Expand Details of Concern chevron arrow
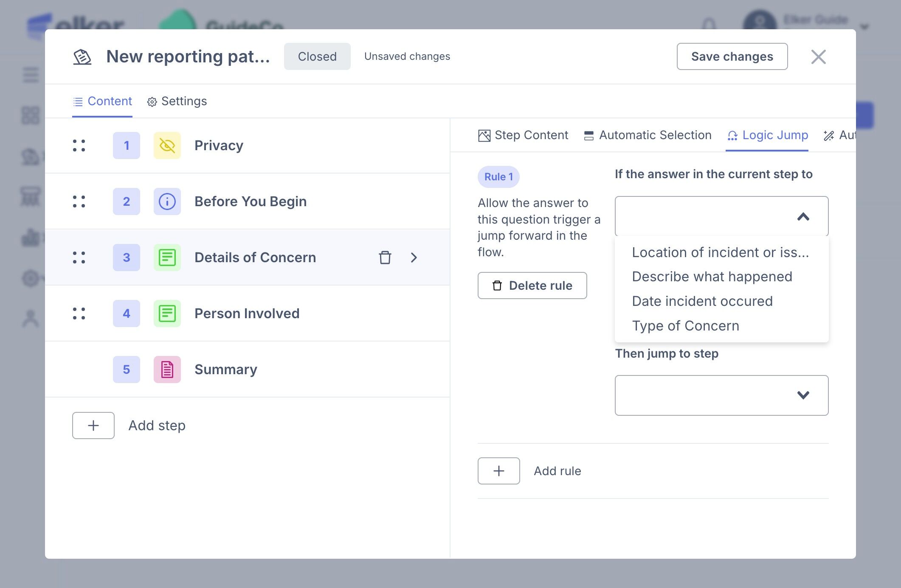Viewport: 901px width, 588px height. pyautogui.click(x=414, y=258)
